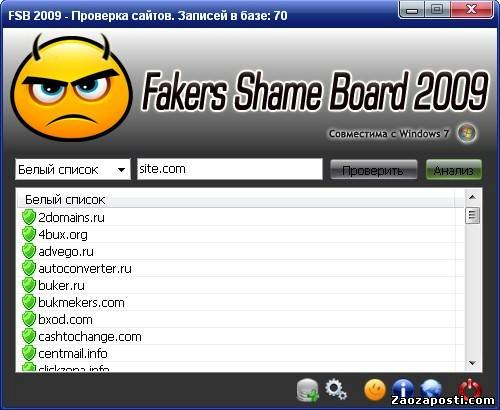500x410 pixels.
Task: Open the Белый список dropdown list
Action: [x=73, y=170]
